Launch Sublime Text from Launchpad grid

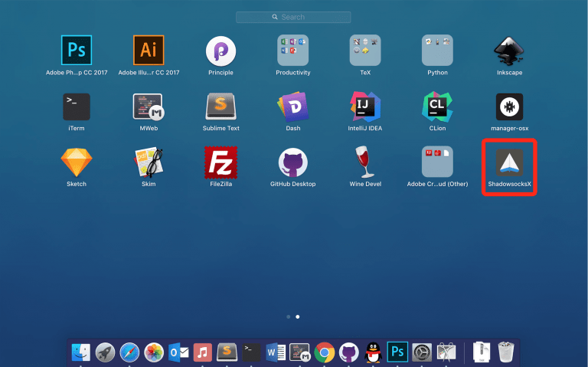pyautogui.click(x=220, y=106)
